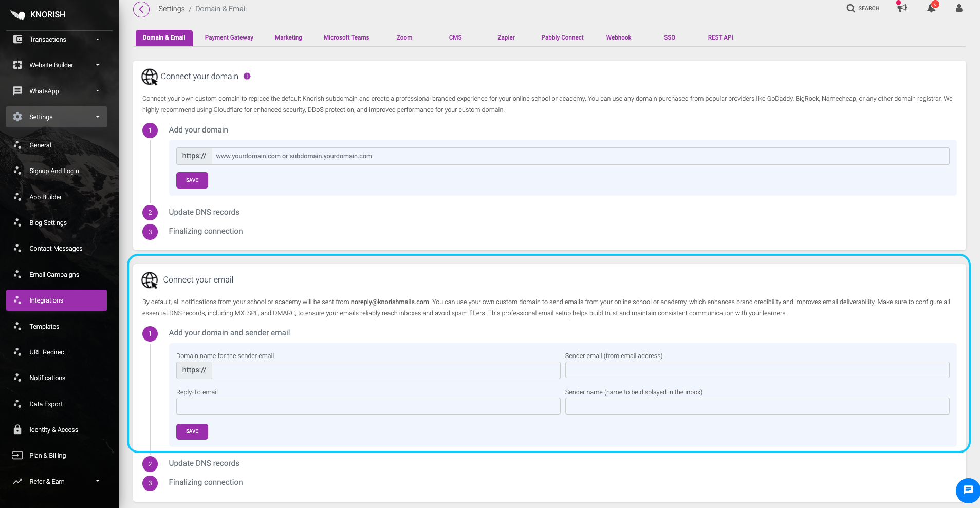Click the Identity & Access lock icon
The height and width of the screenshot is (508, 980).
coord(17,429)
